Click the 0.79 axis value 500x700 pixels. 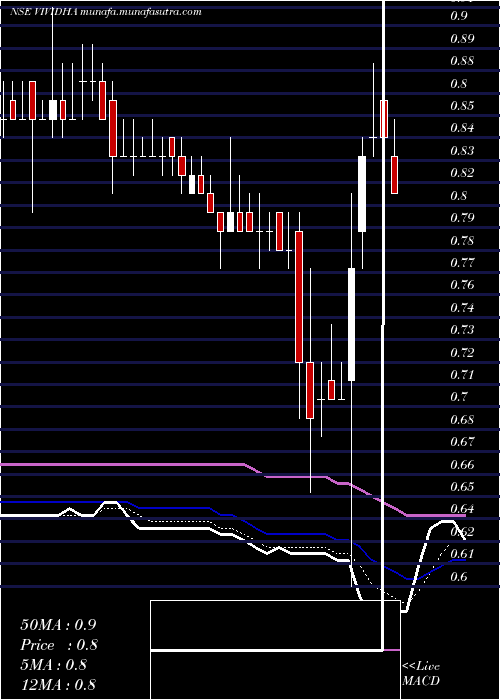click(462, 218)
